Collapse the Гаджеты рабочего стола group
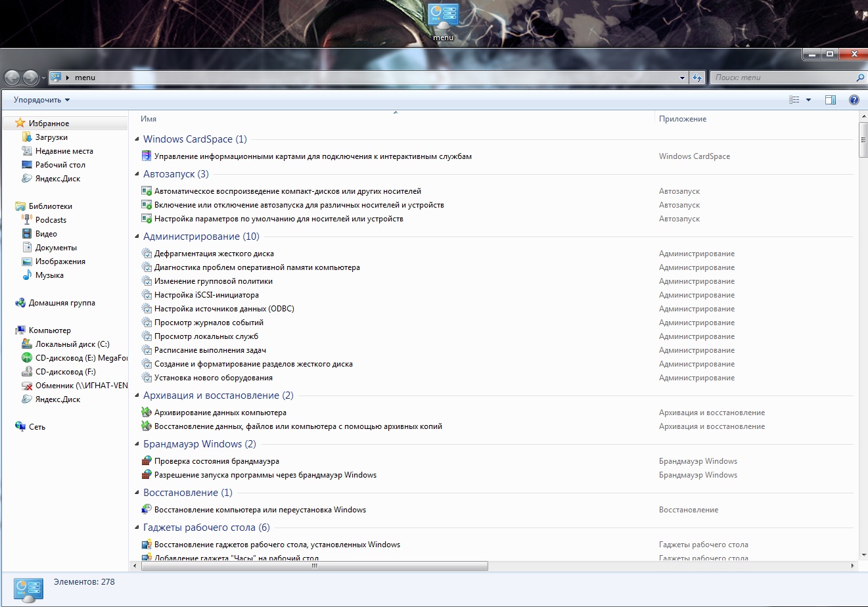This screenshot has width=868, height=607. (137, 528)
